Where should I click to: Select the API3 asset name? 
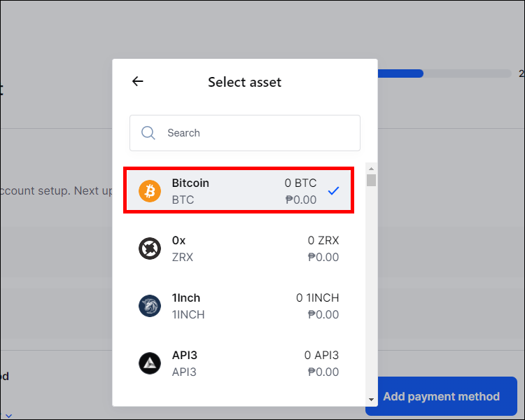point(185,356)
